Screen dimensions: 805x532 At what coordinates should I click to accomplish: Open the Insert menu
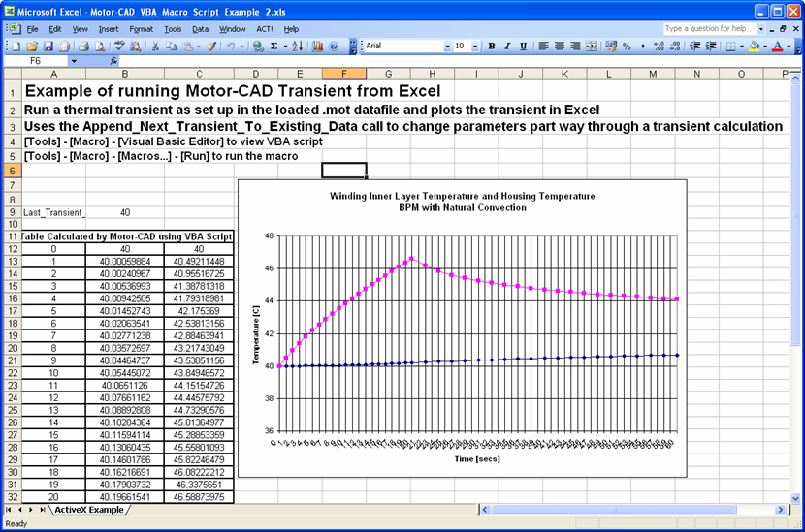[x=109, y=29]
